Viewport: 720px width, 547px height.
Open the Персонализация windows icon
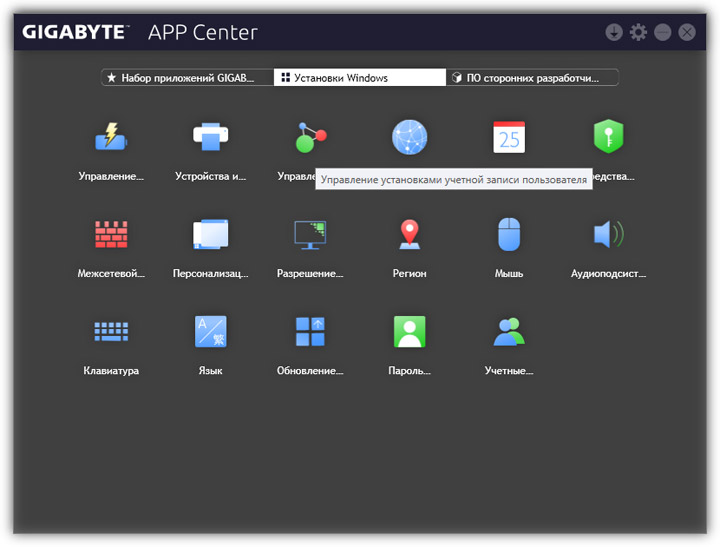pos(210,234)
